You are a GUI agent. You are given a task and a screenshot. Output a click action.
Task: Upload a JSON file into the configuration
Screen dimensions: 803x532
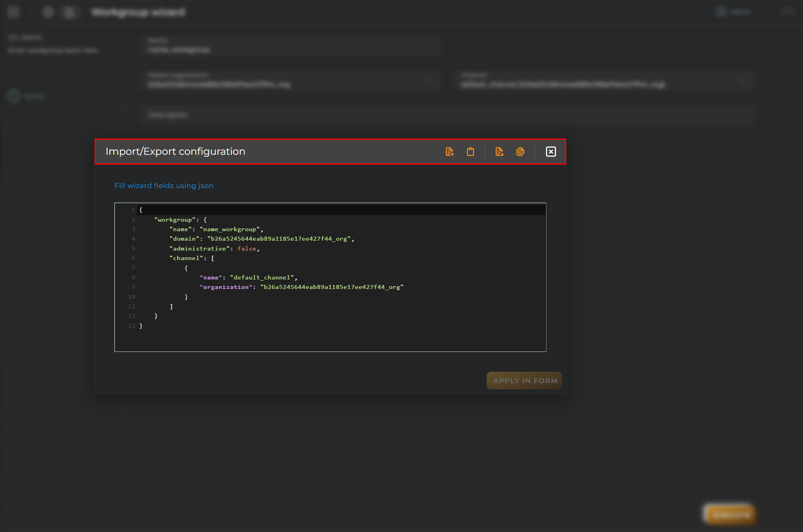click(449, 152)
